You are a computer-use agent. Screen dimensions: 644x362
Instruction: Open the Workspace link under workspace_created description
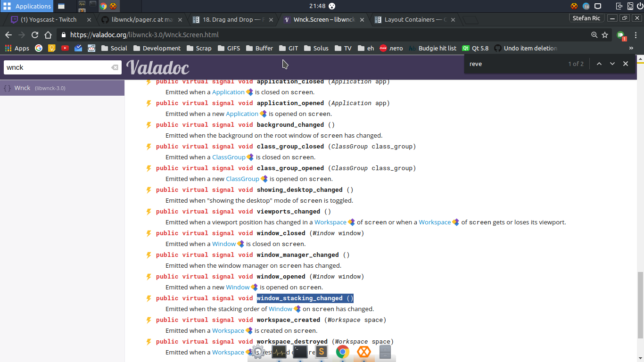click(x=228, y=331)
